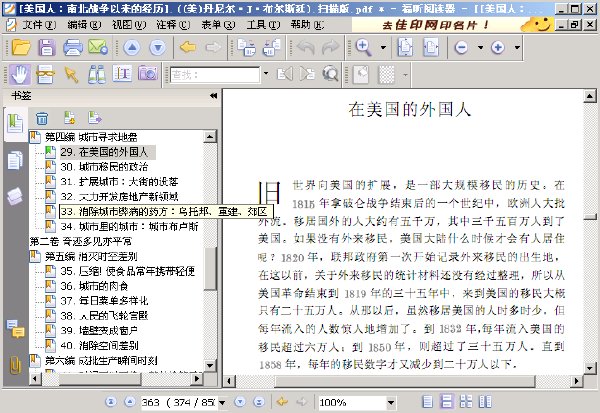Open dropdown arrow next to zoom magnifier

click(383, 47)
